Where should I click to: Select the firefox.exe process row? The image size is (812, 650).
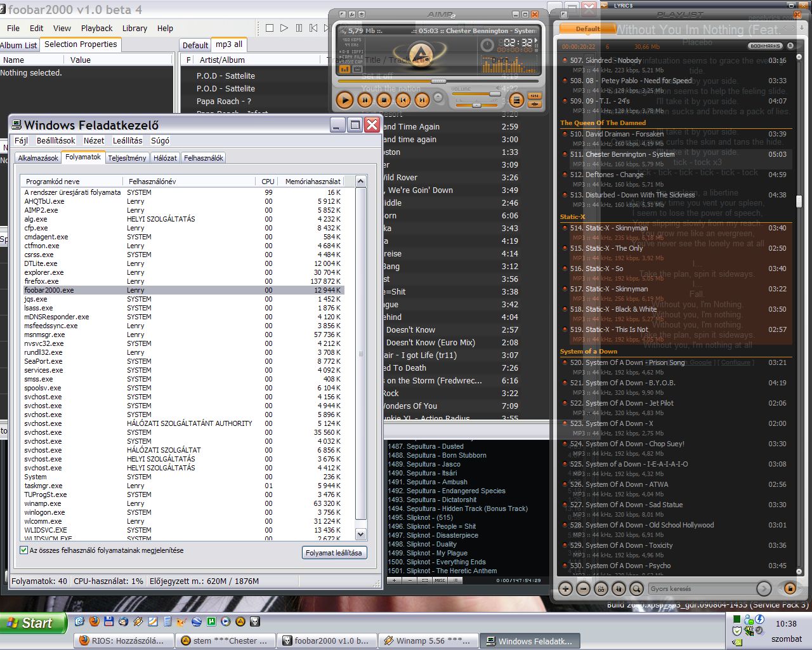pos(184,281)
